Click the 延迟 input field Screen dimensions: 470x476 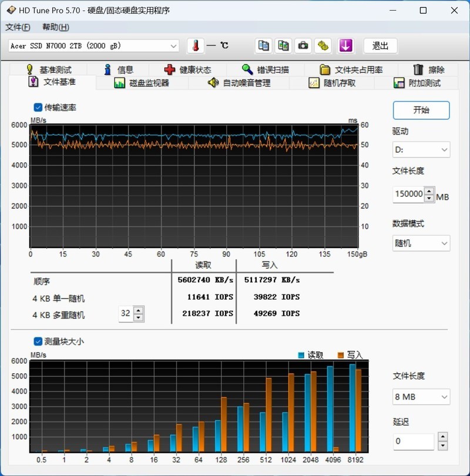pos(413,441)
